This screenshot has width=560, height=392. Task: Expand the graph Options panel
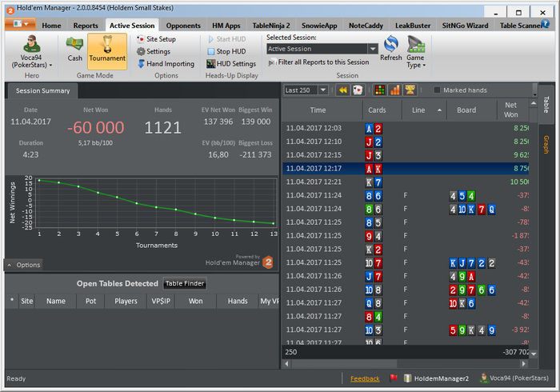point(23,265)
